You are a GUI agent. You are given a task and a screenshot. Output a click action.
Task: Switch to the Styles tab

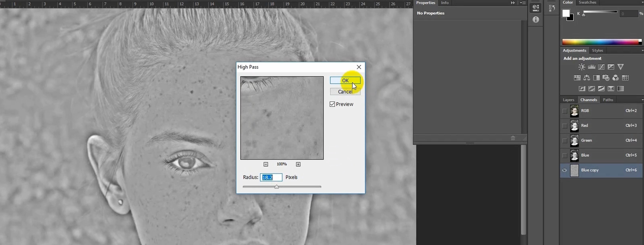coord(597,51)
